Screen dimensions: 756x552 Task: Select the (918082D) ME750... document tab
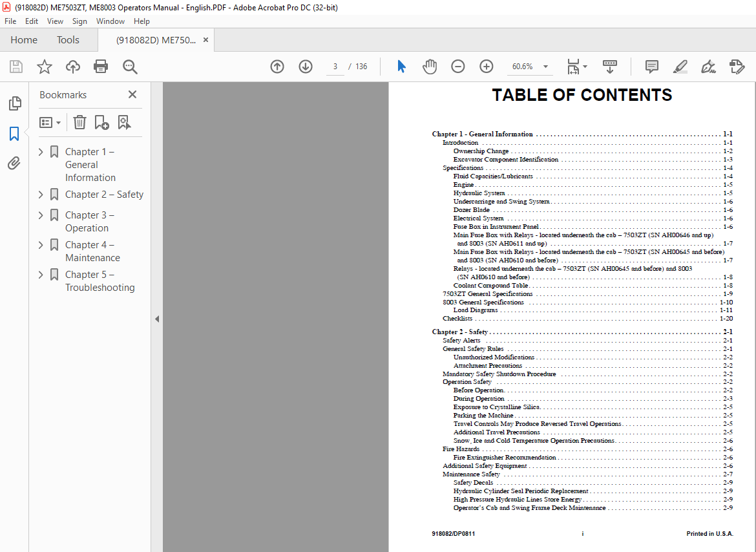[x=156, y=40]
